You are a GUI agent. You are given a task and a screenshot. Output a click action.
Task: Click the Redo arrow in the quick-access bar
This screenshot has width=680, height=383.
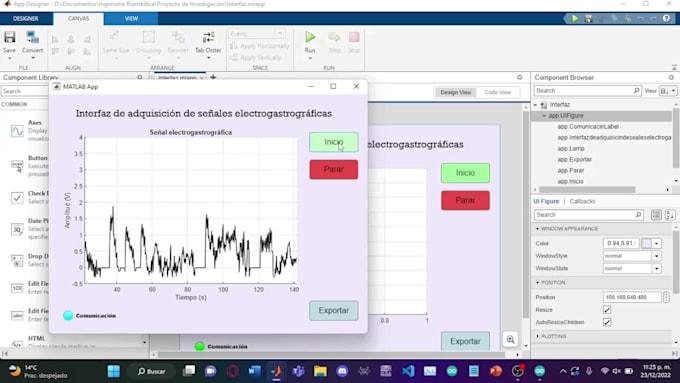(653, 19)
